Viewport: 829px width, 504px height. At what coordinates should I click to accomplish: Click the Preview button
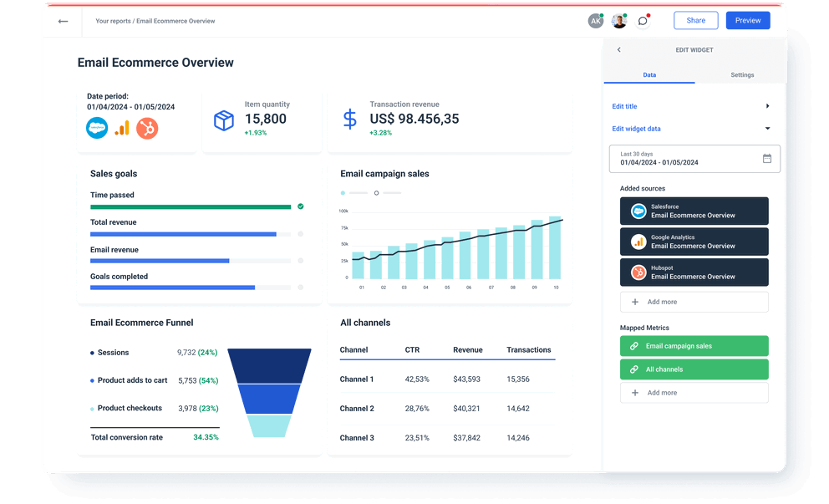click(x=748, y=20)
